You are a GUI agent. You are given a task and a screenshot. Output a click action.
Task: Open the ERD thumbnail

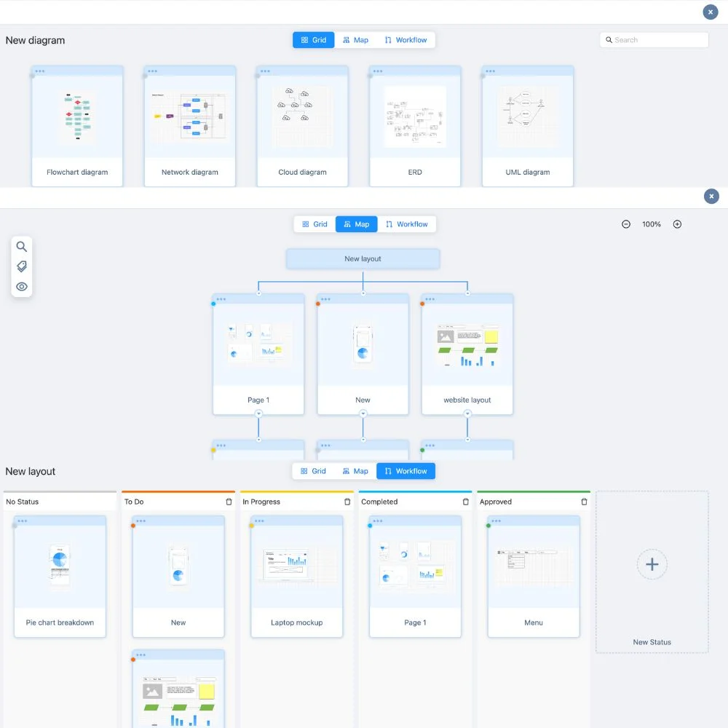point(415,116)
